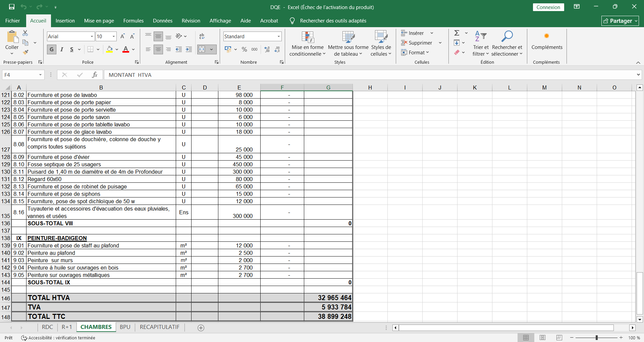
Task: Open the font name dropdown Arial
Action: click(92, 37)
